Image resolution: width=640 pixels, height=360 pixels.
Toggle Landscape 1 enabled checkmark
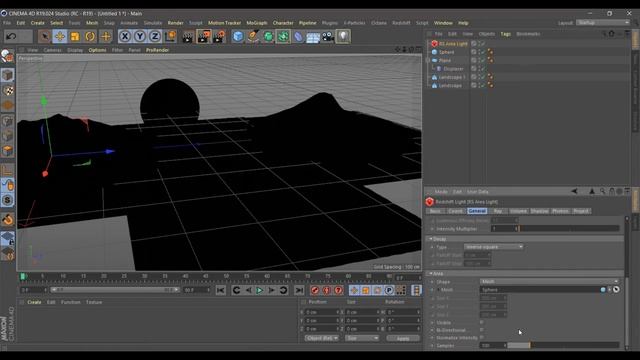tap(482, 77)
